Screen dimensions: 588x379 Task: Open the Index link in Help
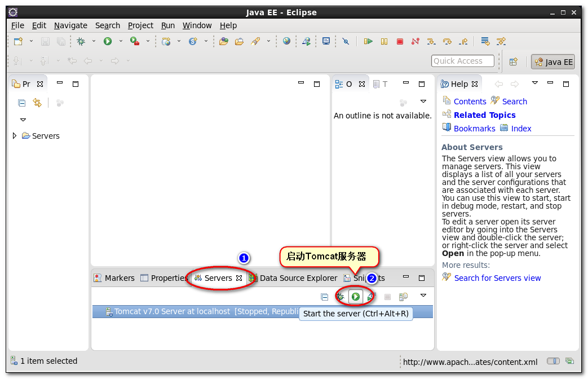click(521, 129)
